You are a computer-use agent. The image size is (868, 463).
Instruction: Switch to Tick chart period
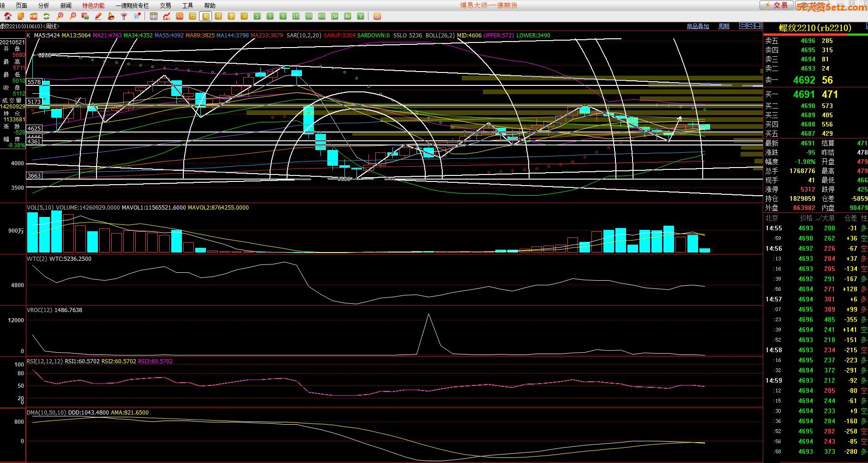(180, 16)
